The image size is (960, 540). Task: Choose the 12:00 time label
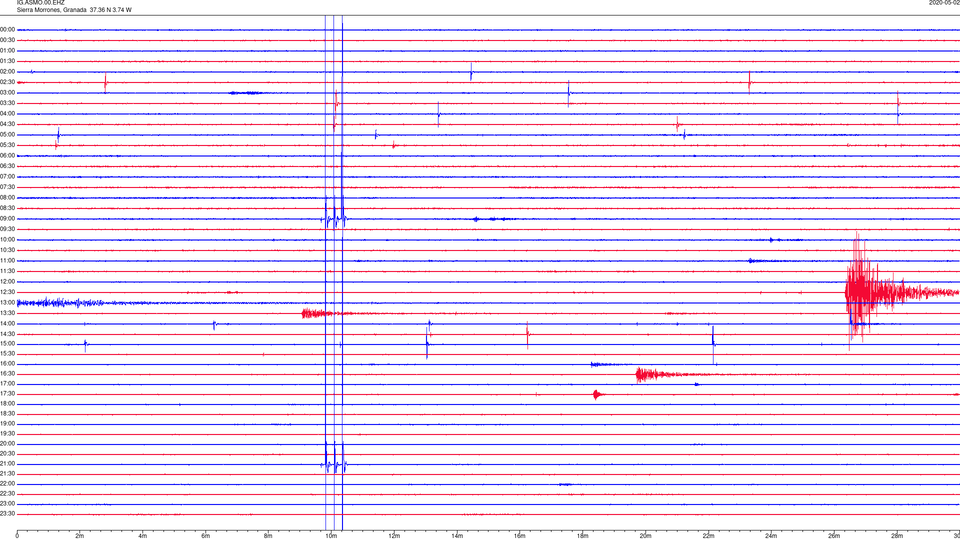[7, 282]
